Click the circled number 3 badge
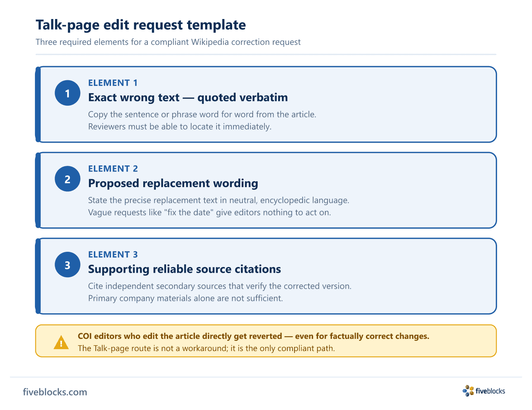Screen dimensions: 532x410 pos(68,265)
